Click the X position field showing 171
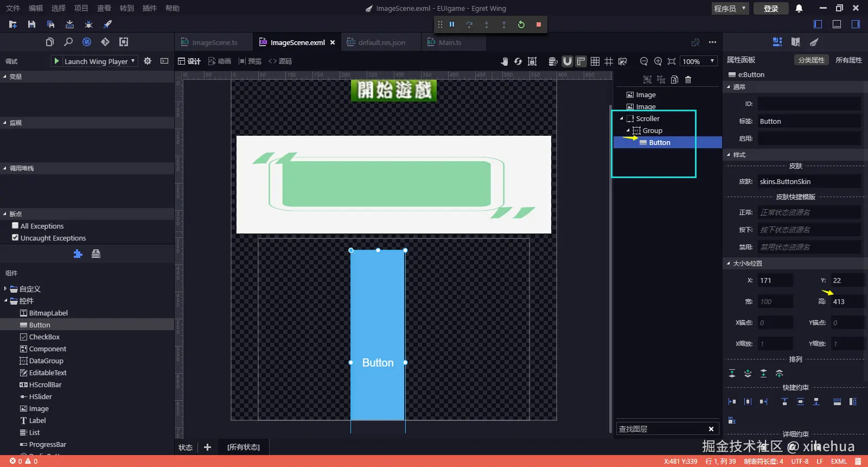The width and height of the screenshot is (868, 467). (x=775, y=280)
